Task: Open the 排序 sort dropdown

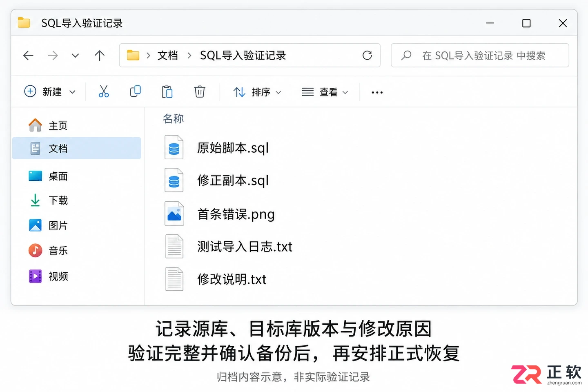Action: [257, 92]
